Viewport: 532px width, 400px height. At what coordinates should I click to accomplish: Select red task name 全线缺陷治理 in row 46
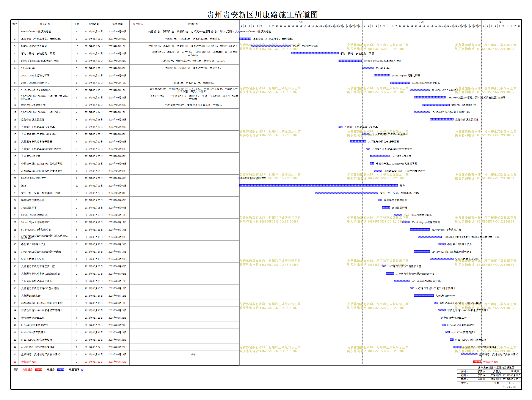[x=29, y=362]
